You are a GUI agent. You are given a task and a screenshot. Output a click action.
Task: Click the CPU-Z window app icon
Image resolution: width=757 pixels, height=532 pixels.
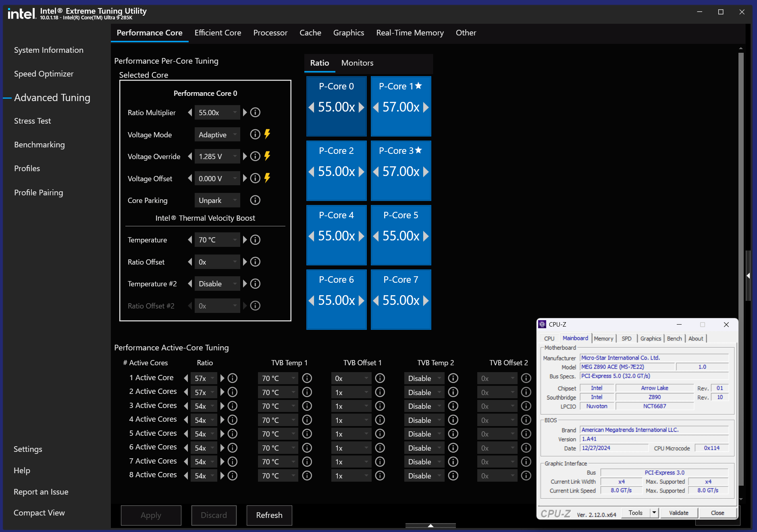tap(543, 324)
